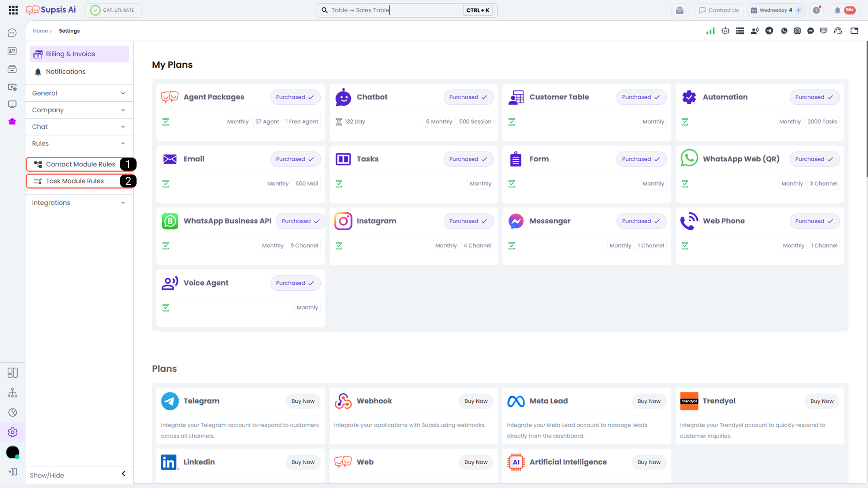The height and width of the screenshot is (488, 868).
Task: Click the Messenger icon in top toolbar
Action: coord(811,31)
